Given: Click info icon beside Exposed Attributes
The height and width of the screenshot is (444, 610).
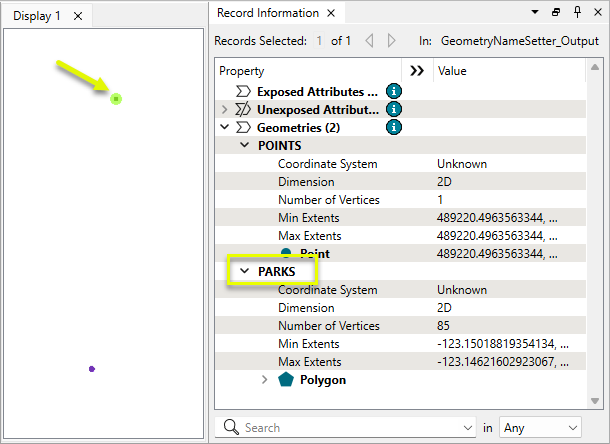Looking at the screenshot, I should (x=394, y=91).
